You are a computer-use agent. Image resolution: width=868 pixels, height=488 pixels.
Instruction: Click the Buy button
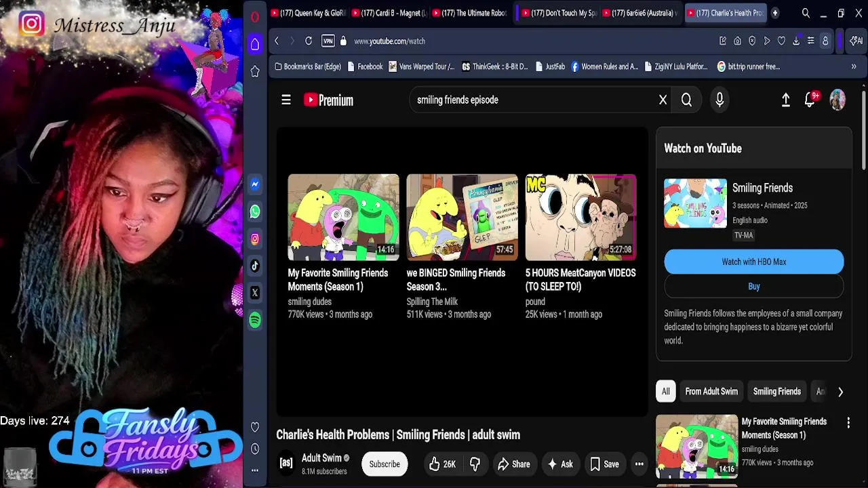pos(754,287)
